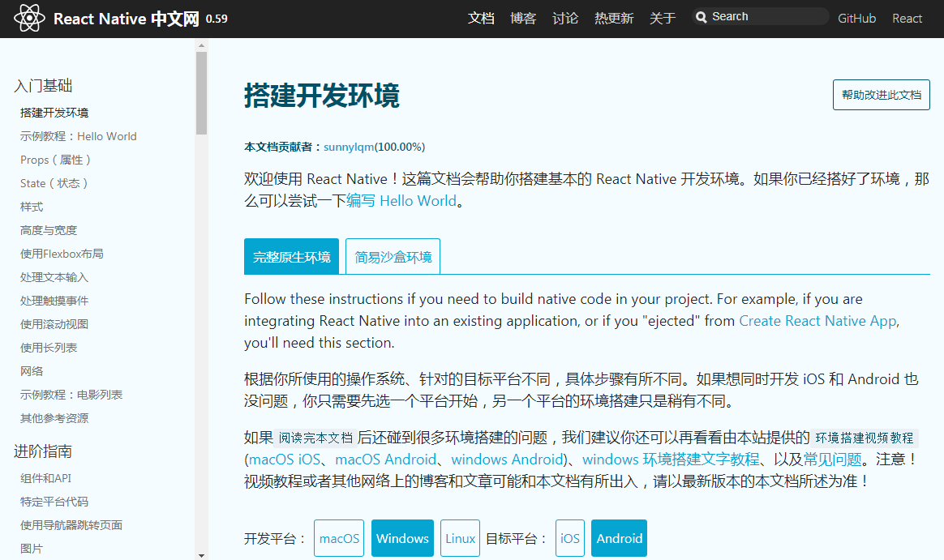Click the 进阶指南 section heading
Image resolution: width=944 pixels, height=560 pixels.
tap(43, 451)
